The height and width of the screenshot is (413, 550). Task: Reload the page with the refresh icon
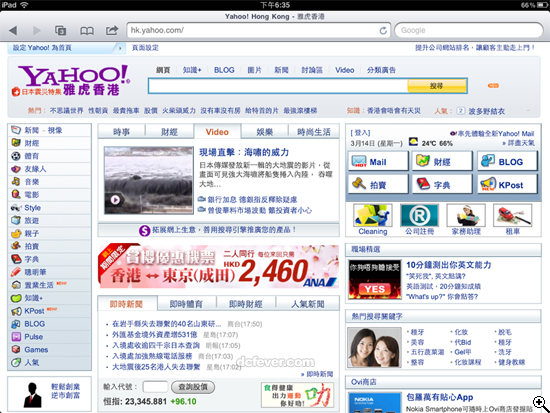point(383,31)
